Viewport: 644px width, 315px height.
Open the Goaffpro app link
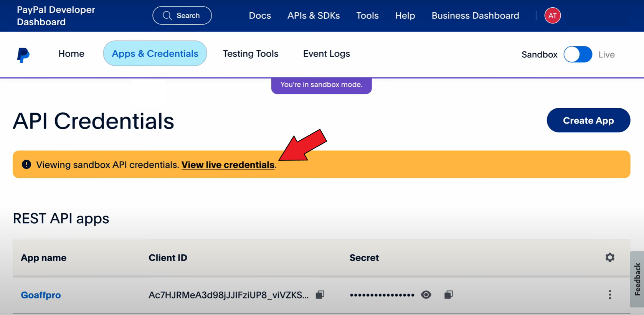pyautogui.click(x=41, y=295)
